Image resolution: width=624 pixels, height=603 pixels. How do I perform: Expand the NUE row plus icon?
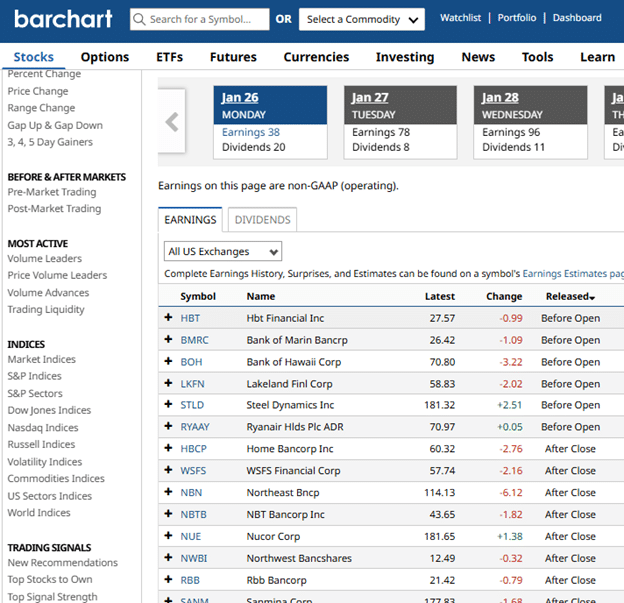168,536
